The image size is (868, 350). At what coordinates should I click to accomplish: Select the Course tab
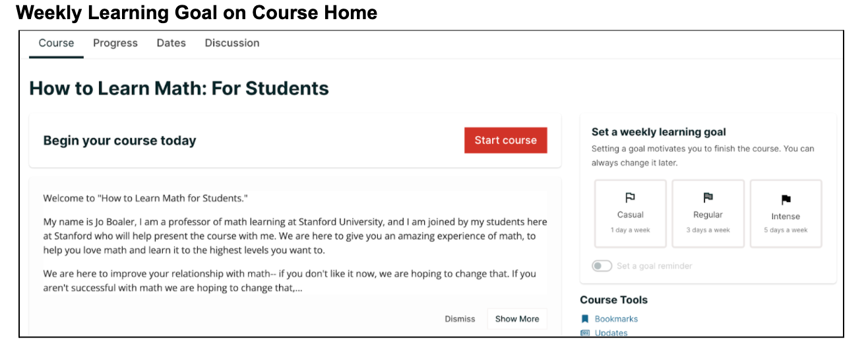[x=56, y=43]
